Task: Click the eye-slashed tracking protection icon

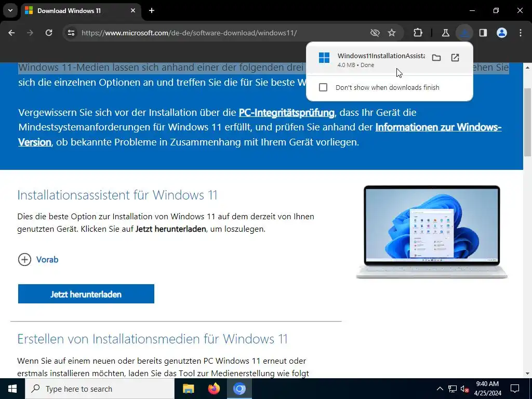Action: 375,33
